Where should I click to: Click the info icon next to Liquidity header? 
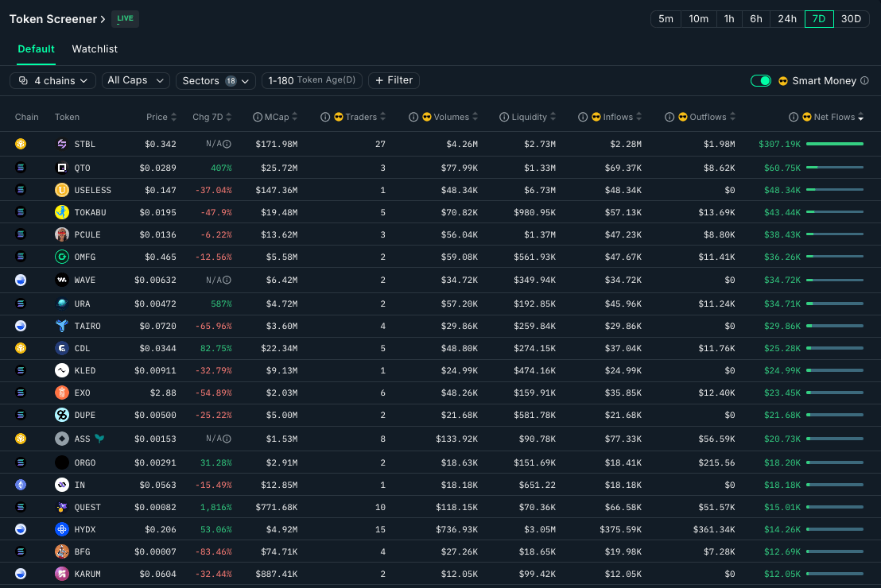504,117
